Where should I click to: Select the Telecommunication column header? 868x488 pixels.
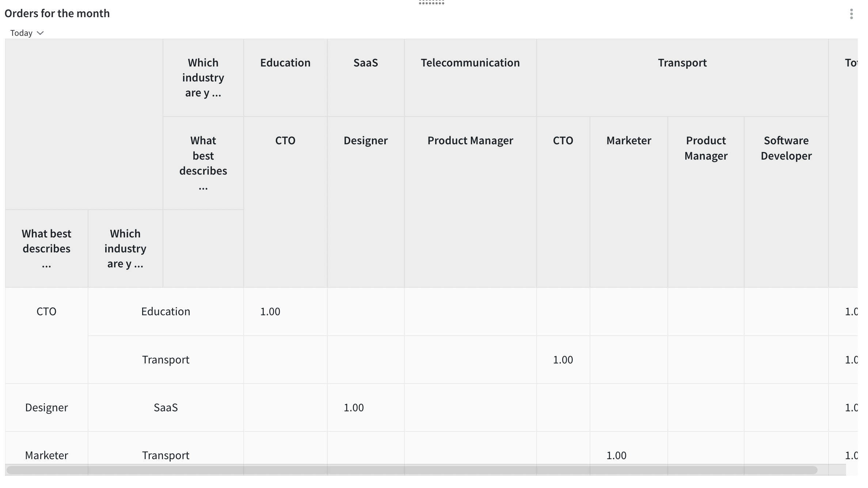470,63
